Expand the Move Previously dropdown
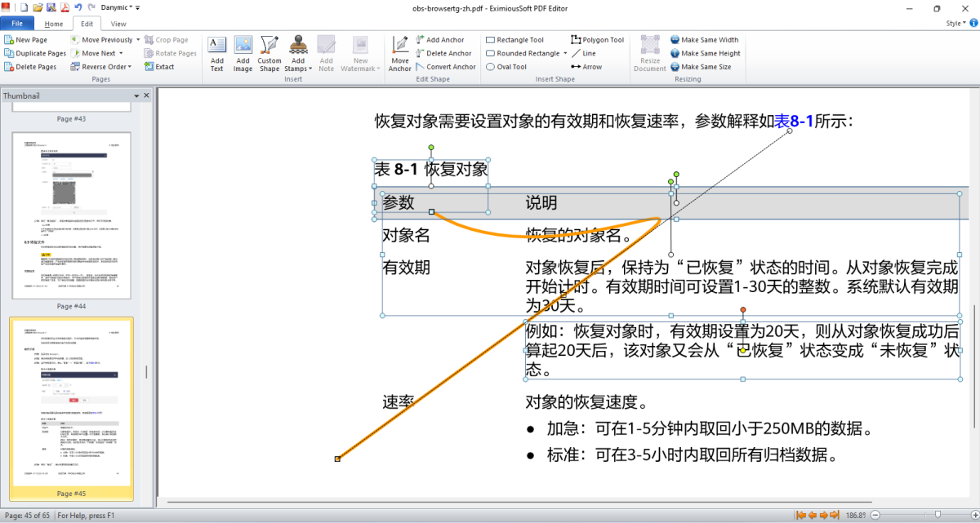 (137, 40)
